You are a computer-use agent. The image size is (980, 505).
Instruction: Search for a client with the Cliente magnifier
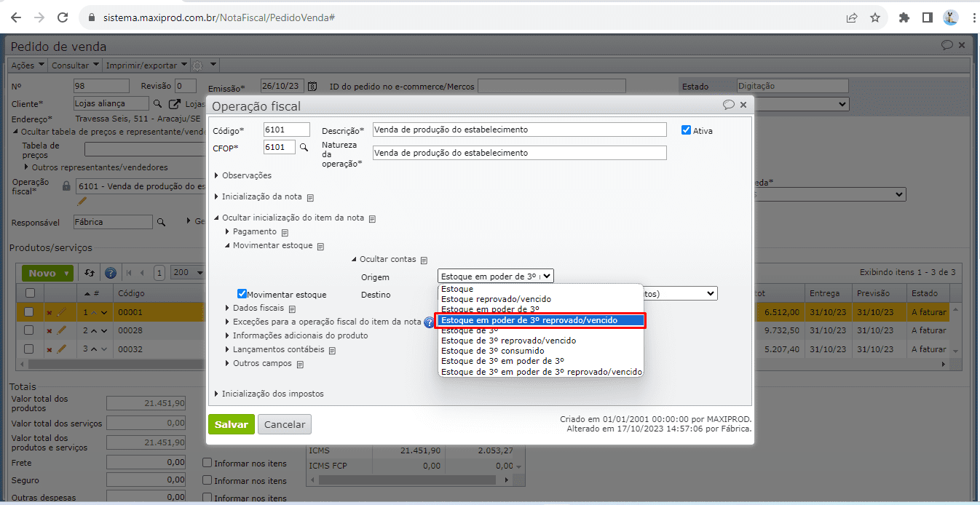coord(158,103)
